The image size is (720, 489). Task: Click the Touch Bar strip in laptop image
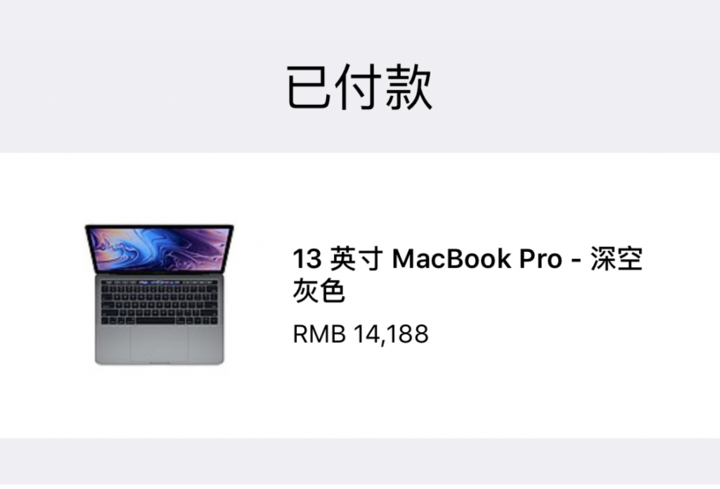click(159, 281)
